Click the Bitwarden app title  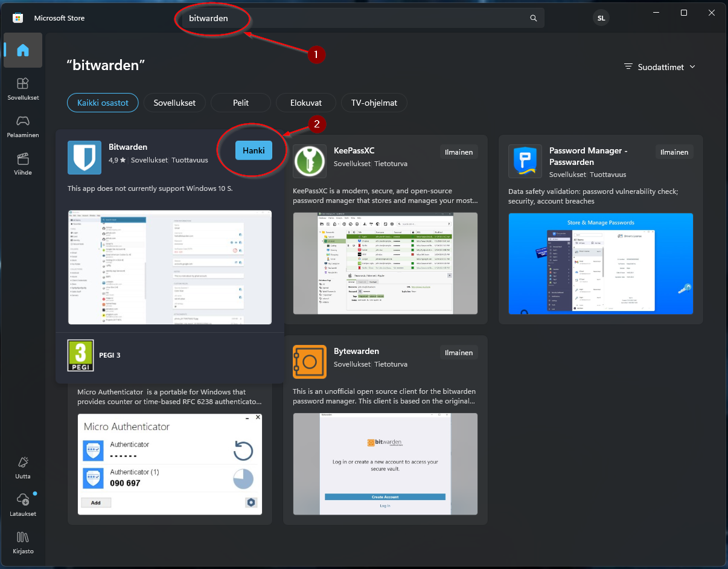[128, 147]
